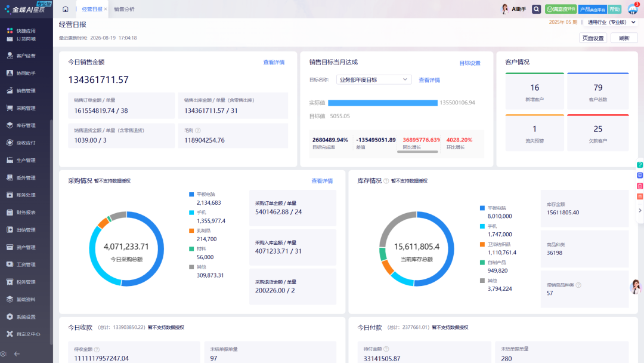Click the 库存情况 help question icon
The height and width of the screenshot is (363, 644).
pos(386,181)
